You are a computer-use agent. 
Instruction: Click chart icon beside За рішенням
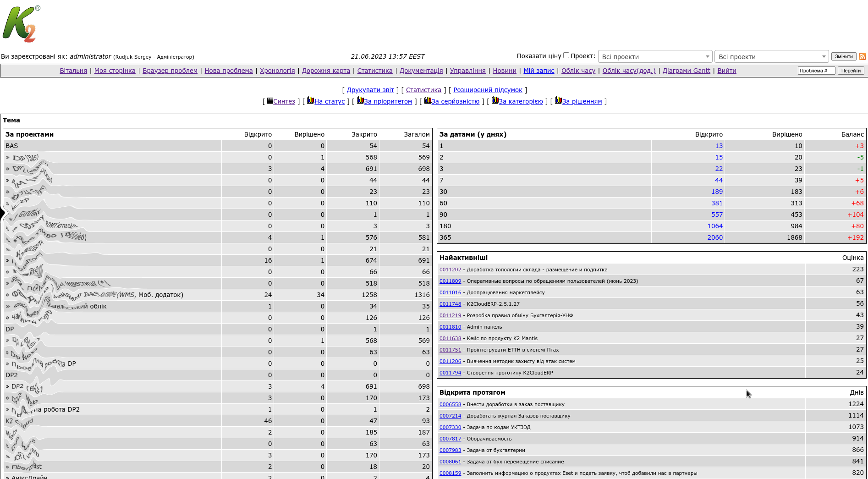click(558, 100)
